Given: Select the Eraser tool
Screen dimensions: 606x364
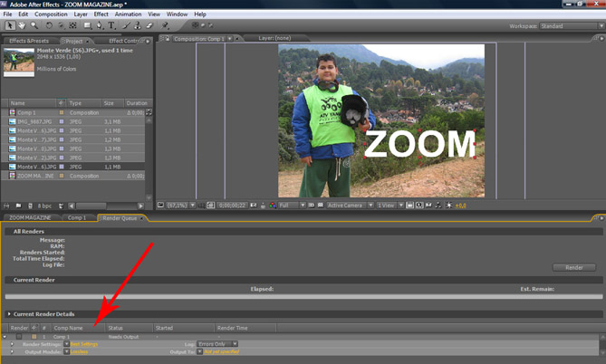Looking at the screenshot, I should tap(149, 25).
